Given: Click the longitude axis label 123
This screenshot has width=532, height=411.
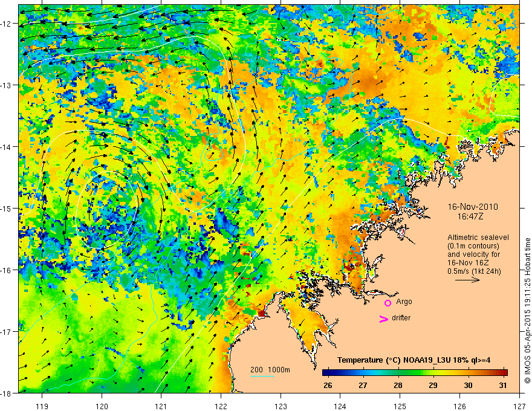Looking at the screenshot, I should point(281,406).
